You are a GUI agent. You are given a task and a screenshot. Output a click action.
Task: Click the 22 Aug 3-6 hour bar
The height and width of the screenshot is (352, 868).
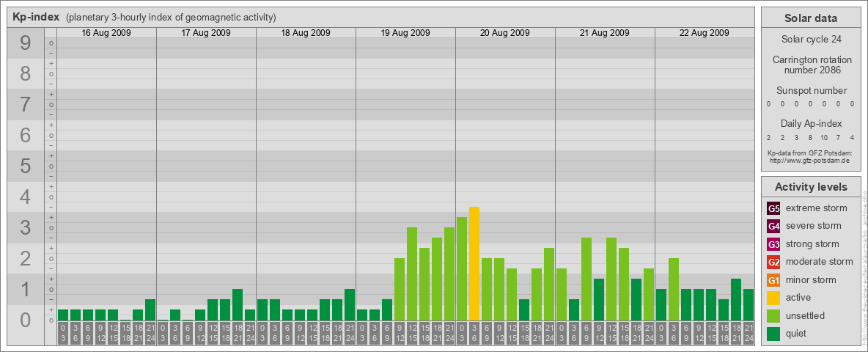pos(673,290)
